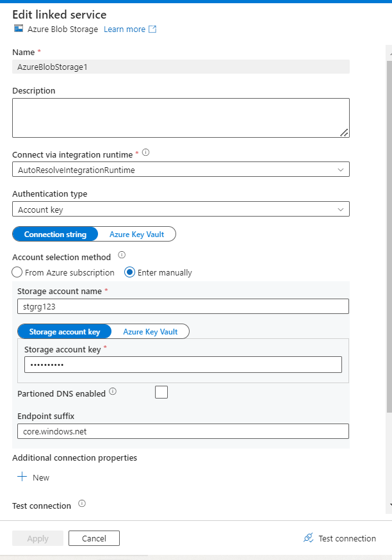Expand the integration runtime dropdown
The height and width of the screenshot is (560, 392).
[x=340, y=170]
